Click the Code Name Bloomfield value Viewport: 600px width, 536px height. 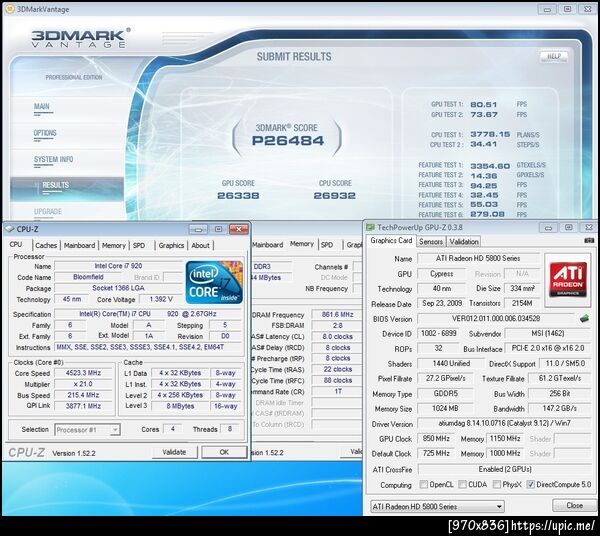pyautogui.click(x=88, y=277)
